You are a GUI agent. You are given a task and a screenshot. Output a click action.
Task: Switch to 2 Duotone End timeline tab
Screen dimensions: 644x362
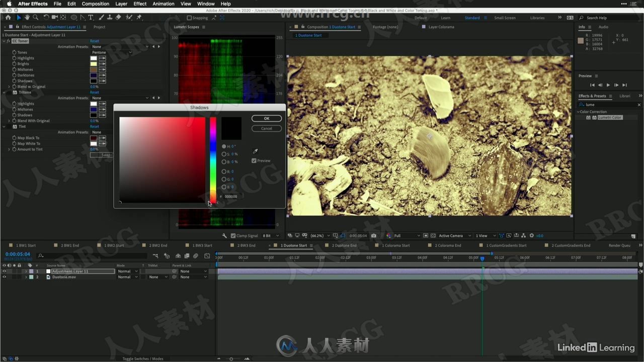pos(344,245)
